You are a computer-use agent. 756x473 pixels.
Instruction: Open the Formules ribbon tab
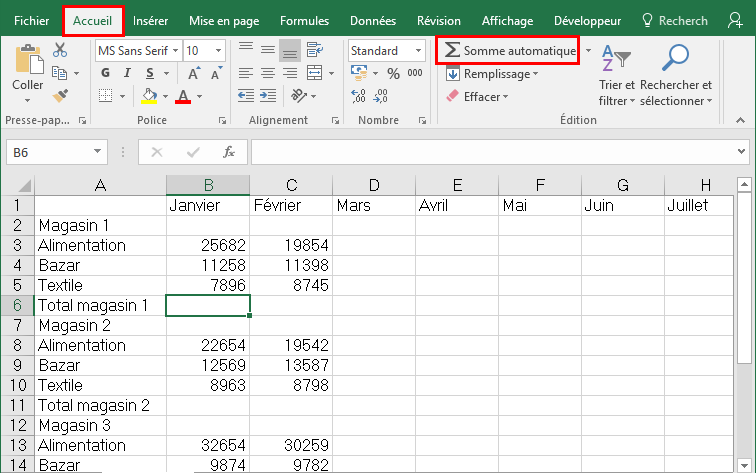click(304, 20)
